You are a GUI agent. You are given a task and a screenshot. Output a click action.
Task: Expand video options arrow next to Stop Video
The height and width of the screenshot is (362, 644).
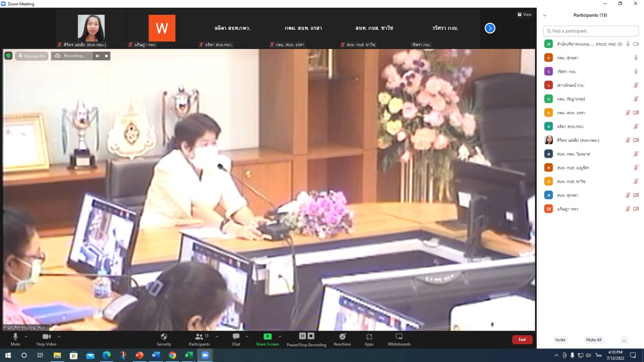click(x=59, y=336)
